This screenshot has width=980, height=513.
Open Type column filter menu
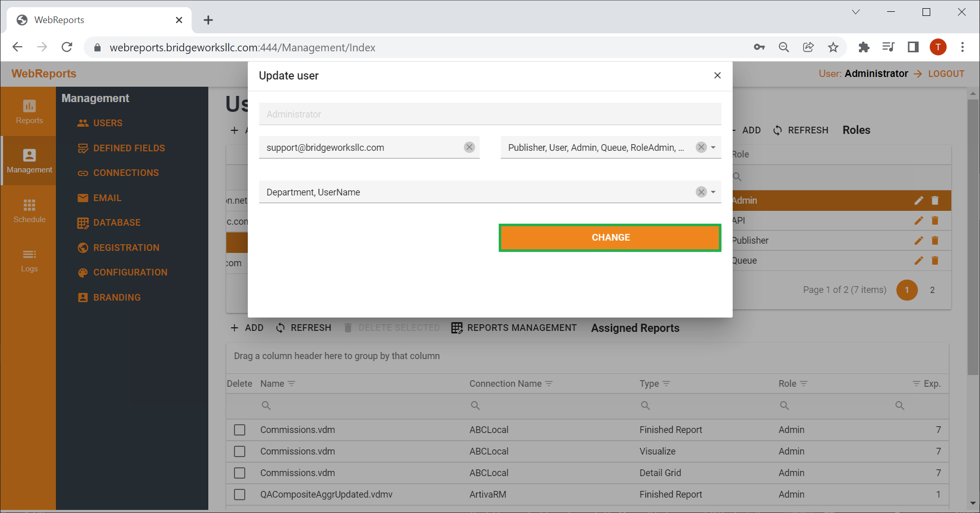tap(666, 384)
